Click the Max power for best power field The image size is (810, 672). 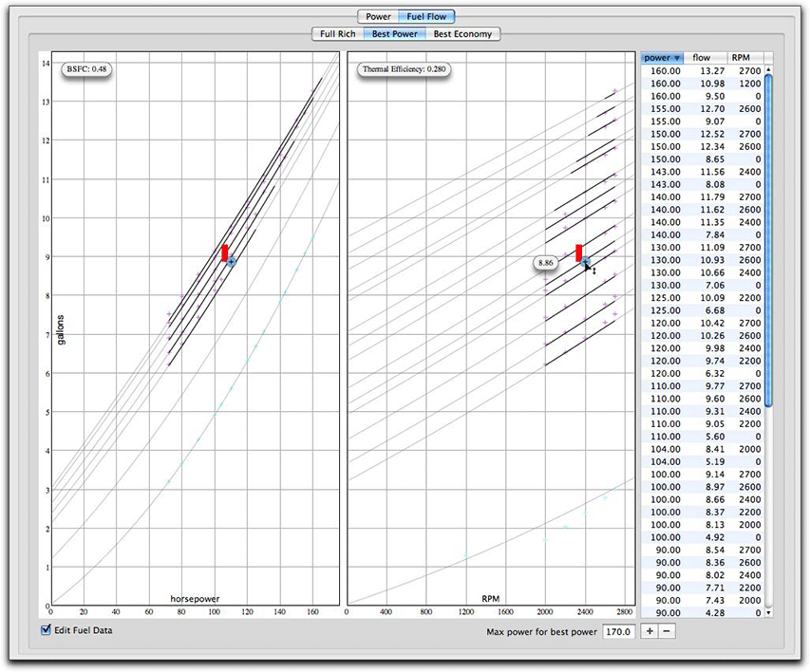(x=619, y=631)
